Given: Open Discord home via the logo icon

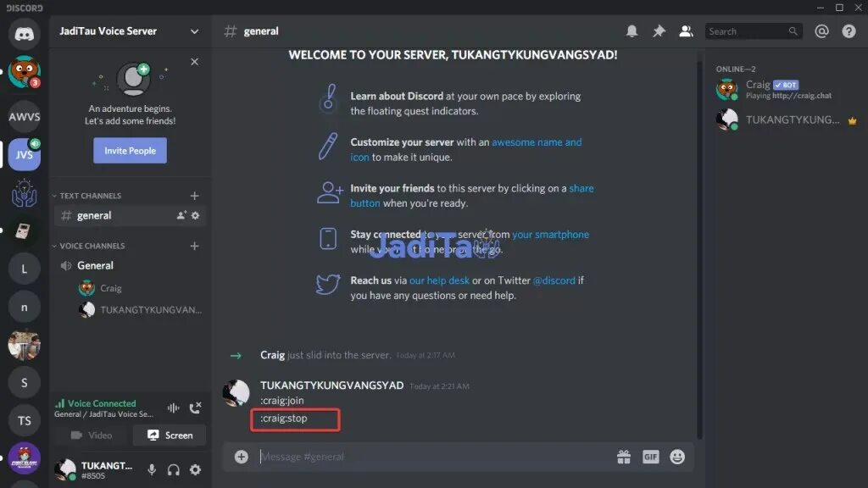Looking at the screenshot, I should tap(24, 34).
